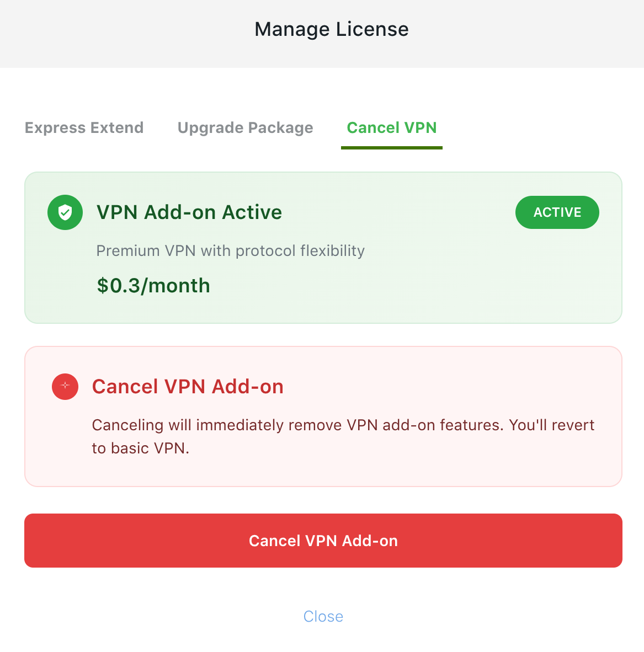Click the 'to basic VPN.' line of warning

(141, 448)
